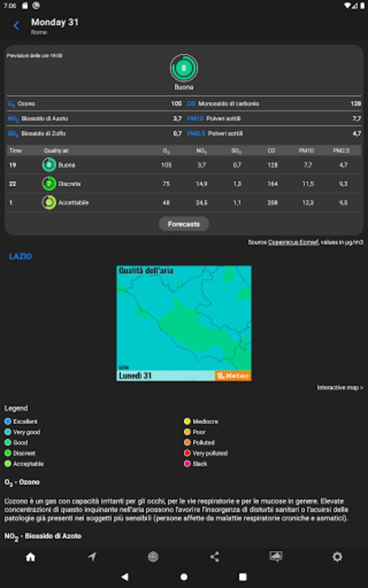This screenshot has width=368, height=588.
Task: Tap the location arrow icon
Action: point(92,557)
